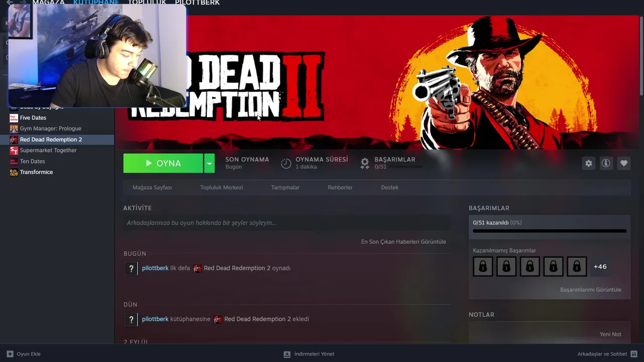Select Red Dead Redemption 2 in library
This screenshot has width=644, height=362.
click(57, 140)
